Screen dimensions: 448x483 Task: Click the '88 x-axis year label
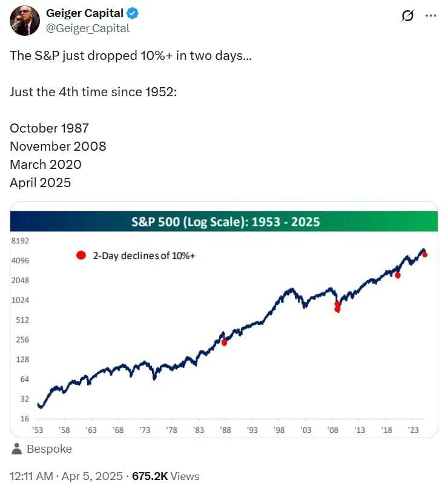coord(226,430)
